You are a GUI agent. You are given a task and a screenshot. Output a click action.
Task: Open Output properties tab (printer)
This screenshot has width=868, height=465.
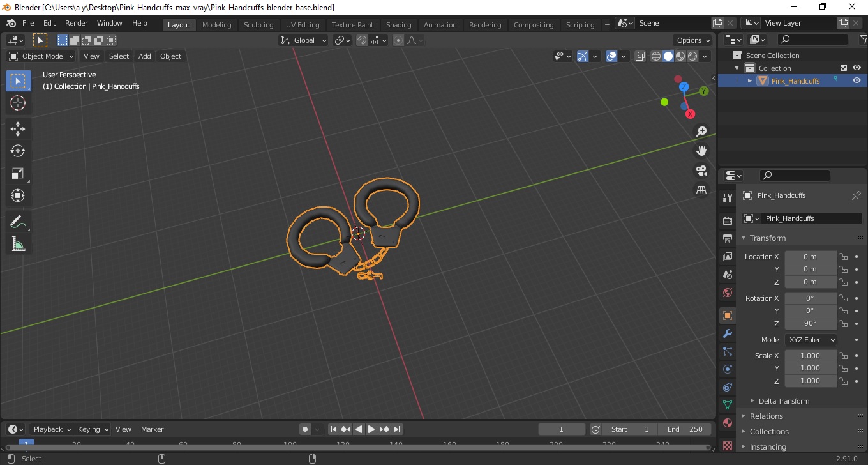coord(728,238)
